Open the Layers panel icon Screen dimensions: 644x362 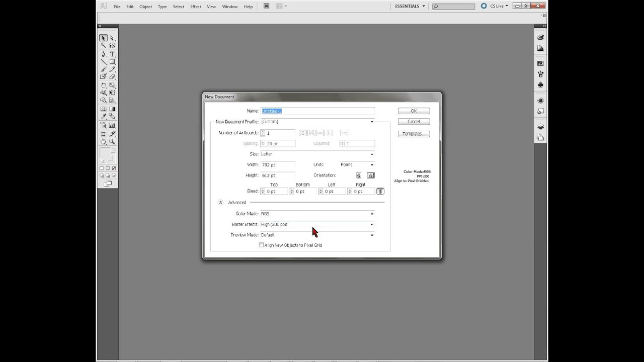click(x=540, y=126)
